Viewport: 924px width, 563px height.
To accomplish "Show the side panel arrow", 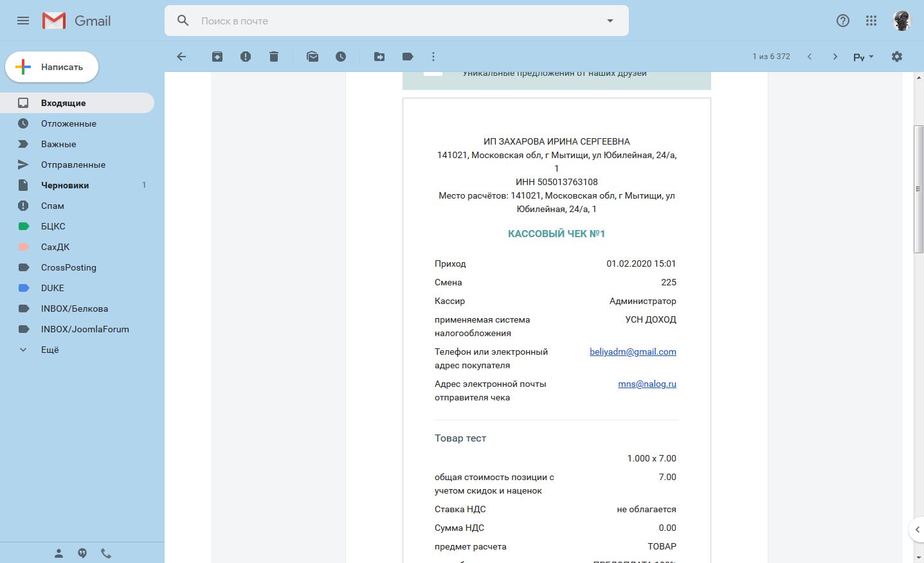I will (x=918, y=530).
